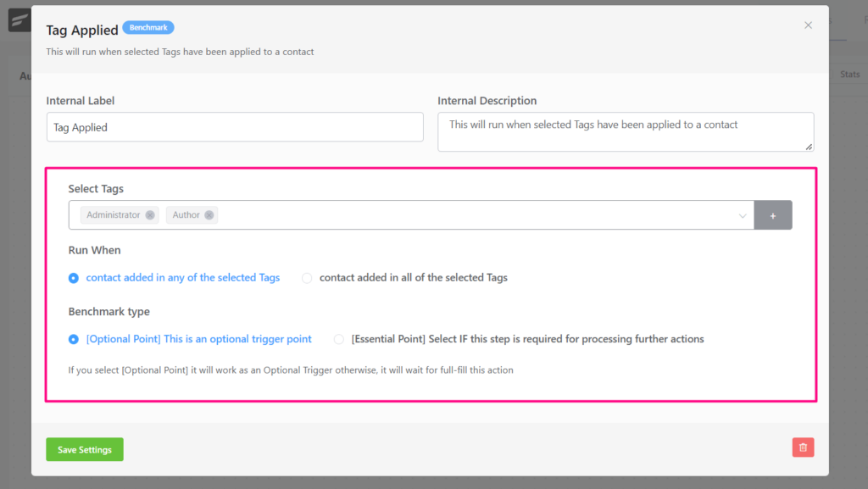The image size is (868, 489).
Task: Click the X to dismiss the Tag Applied modal
Action: [808, 25]
